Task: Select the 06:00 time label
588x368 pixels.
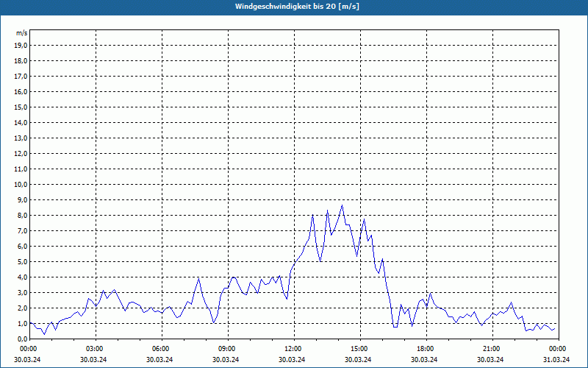Action: [162, 349]
